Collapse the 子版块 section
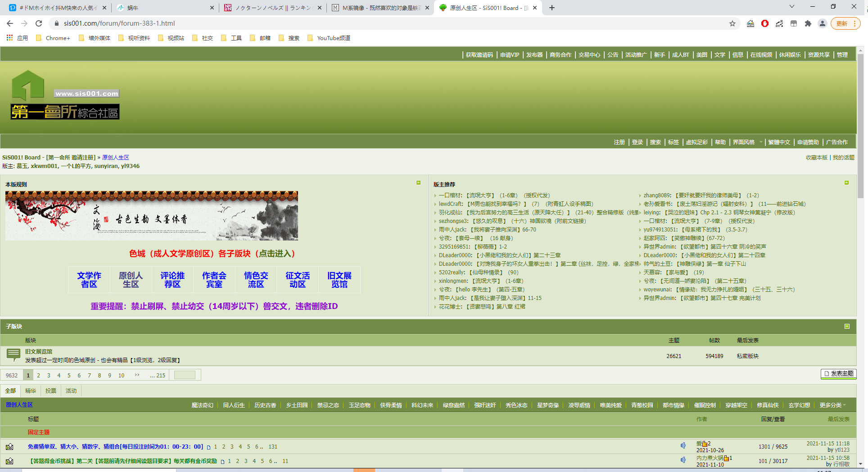 [847, 326]
